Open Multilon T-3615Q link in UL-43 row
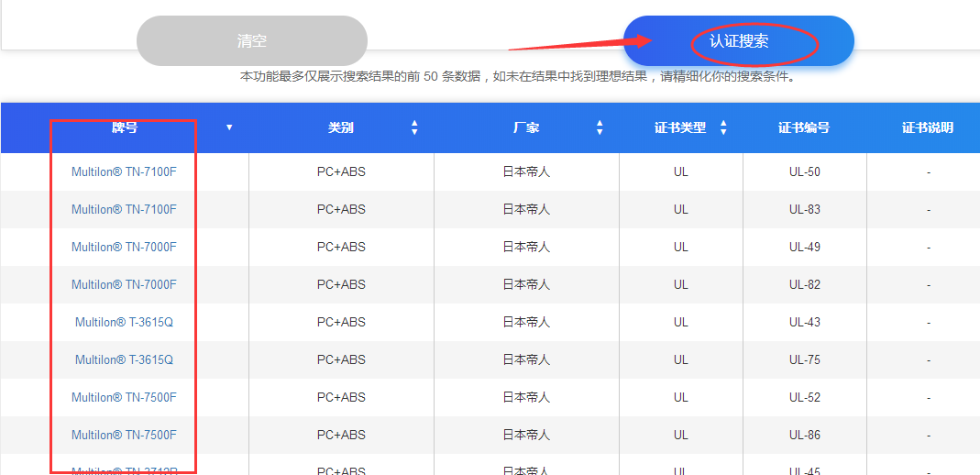Image resolution: width=980 pixels, height=475 pixels. [124, 322]
